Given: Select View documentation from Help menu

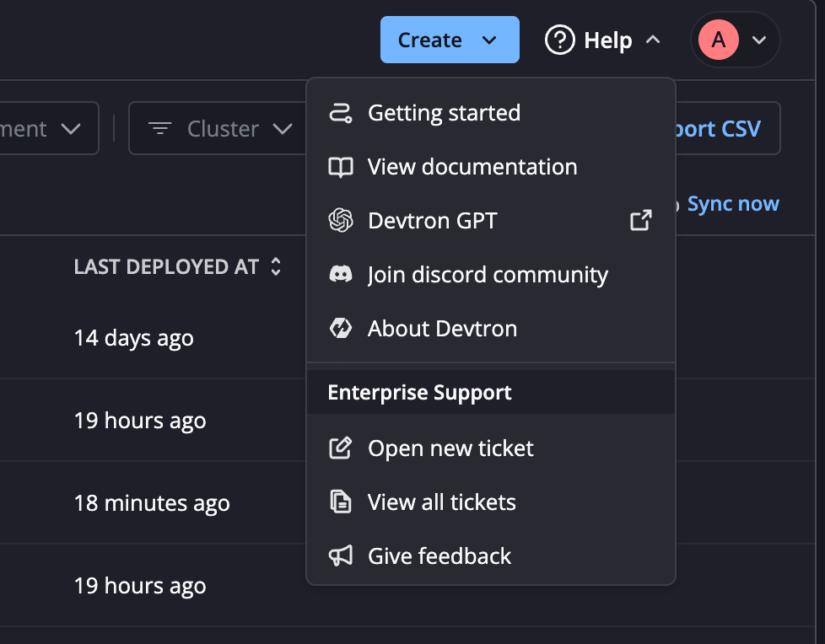Looking at the screenshot, I should point(472,167).
